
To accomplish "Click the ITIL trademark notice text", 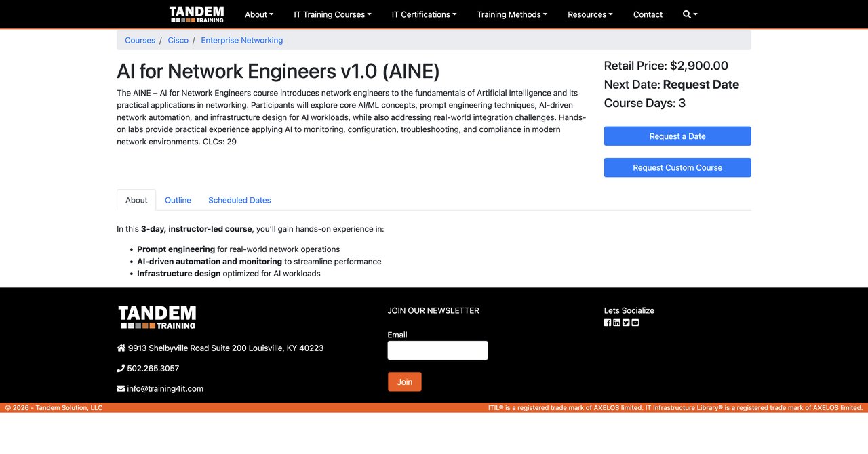I will tap(675, 408).
